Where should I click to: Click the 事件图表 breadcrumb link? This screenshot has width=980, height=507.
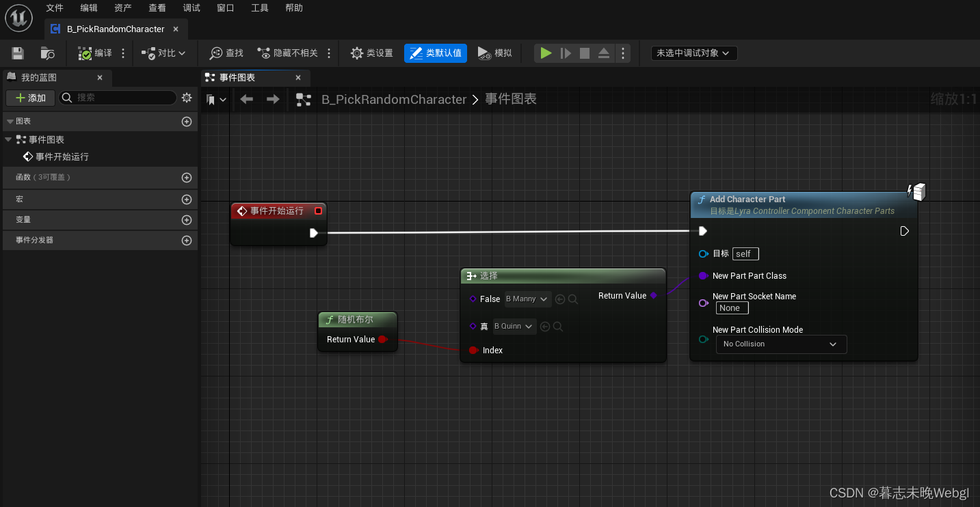(511, 99)
